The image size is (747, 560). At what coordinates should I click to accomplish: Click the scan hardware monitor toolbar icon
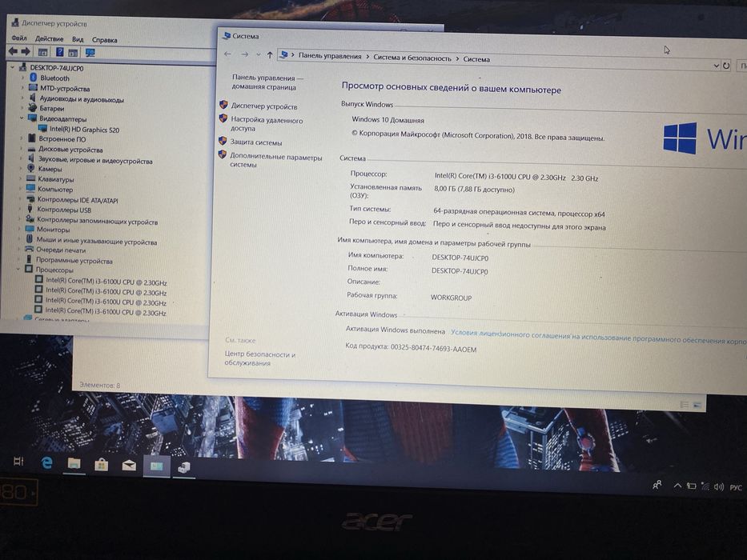(x=90, y=53)
